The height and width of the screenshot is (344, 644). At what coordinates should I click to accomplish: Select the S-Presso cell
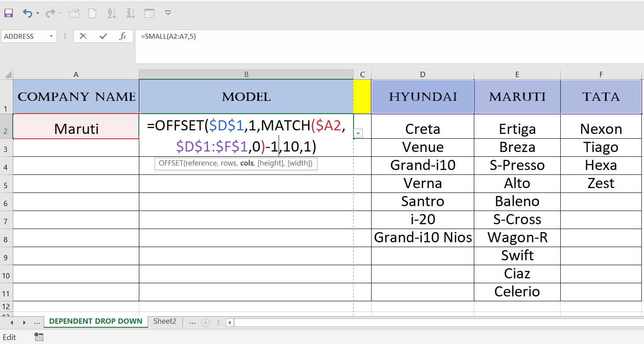point(517,165)
